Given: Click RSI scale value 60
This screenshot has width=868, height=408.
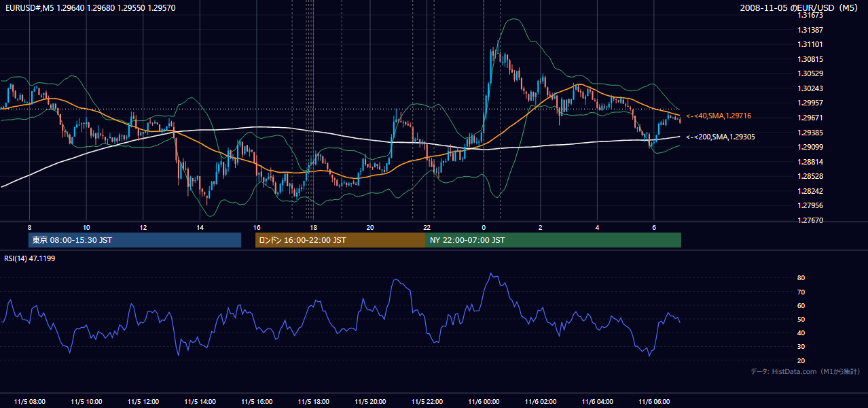Looking at the screenshot, I should point(801,305).
